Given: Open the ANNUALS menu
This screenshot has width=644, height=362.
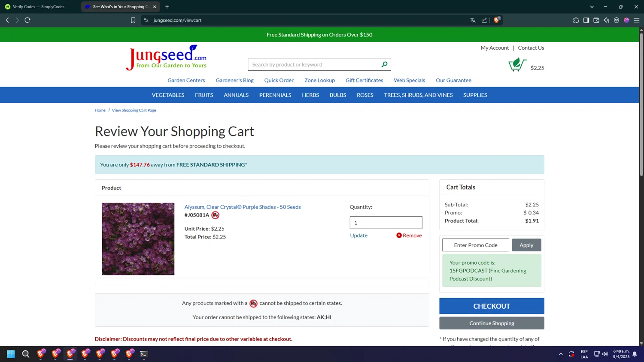Looking at the screenshot, I should (236, 95).
